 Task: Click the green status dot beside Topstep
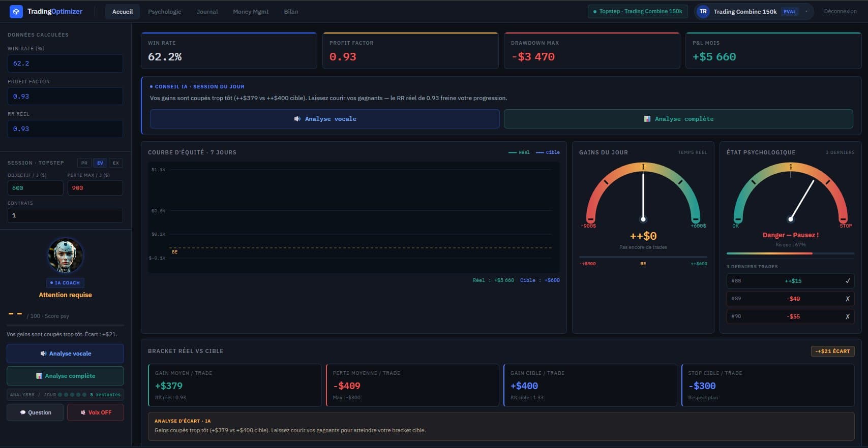coord(595,12)
